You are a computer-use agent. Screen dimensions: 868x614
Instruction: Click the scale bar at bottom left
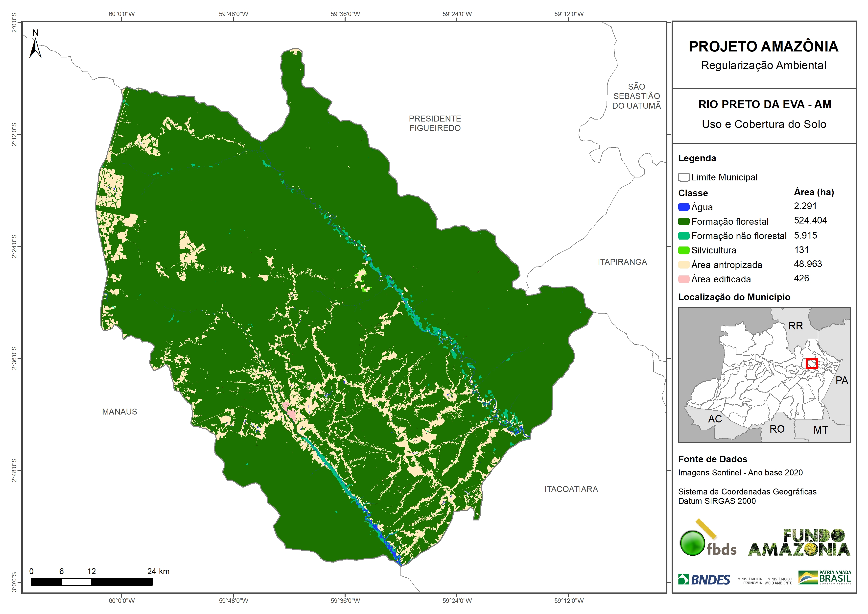pos(92,582)
